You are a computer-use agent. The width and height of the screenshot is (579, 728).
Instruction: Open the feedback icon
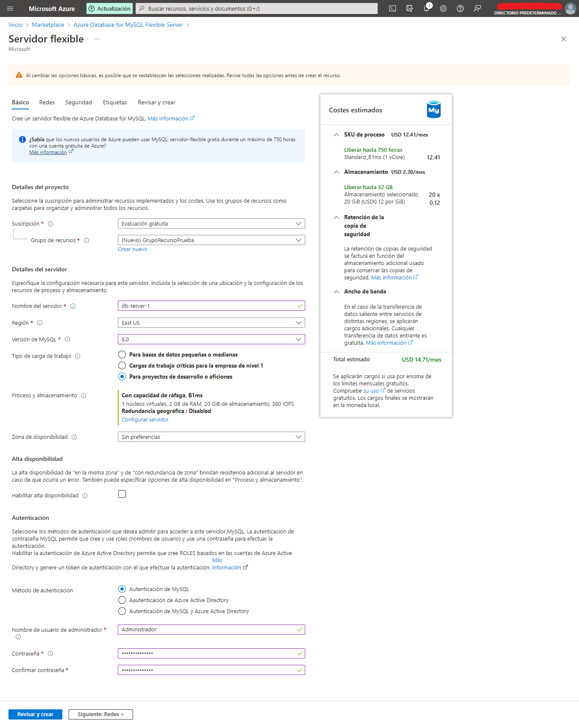point(477,8)
